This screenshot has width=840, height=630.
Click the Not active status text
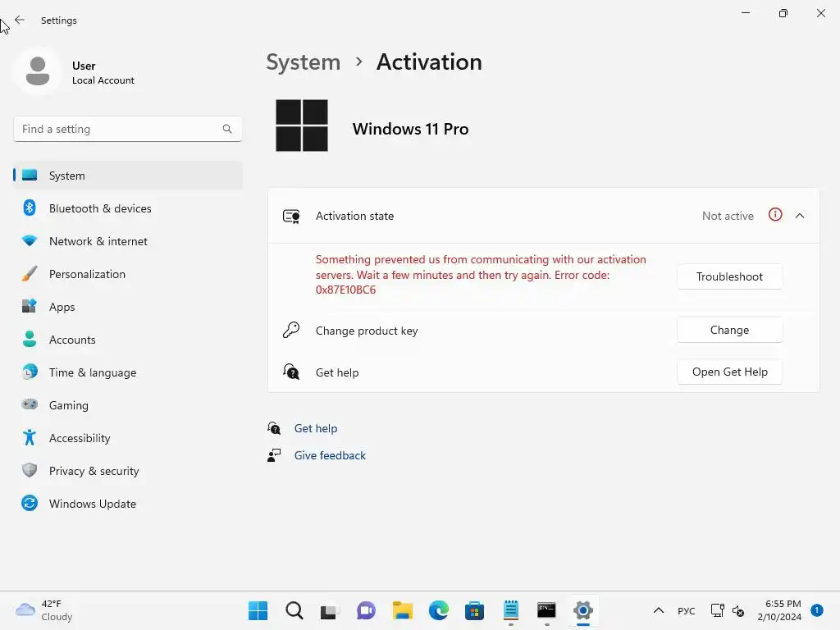tap(728, 216)
